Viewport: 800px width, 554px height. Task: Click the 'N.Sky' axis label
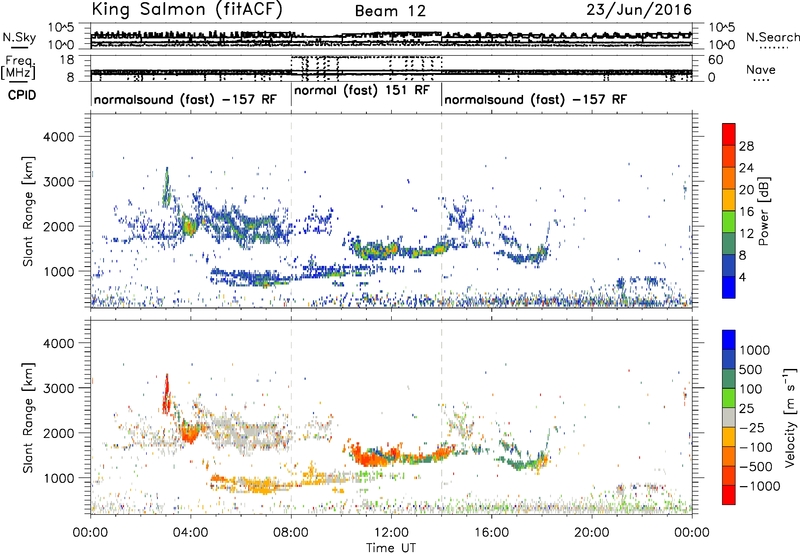coord(19,37)
